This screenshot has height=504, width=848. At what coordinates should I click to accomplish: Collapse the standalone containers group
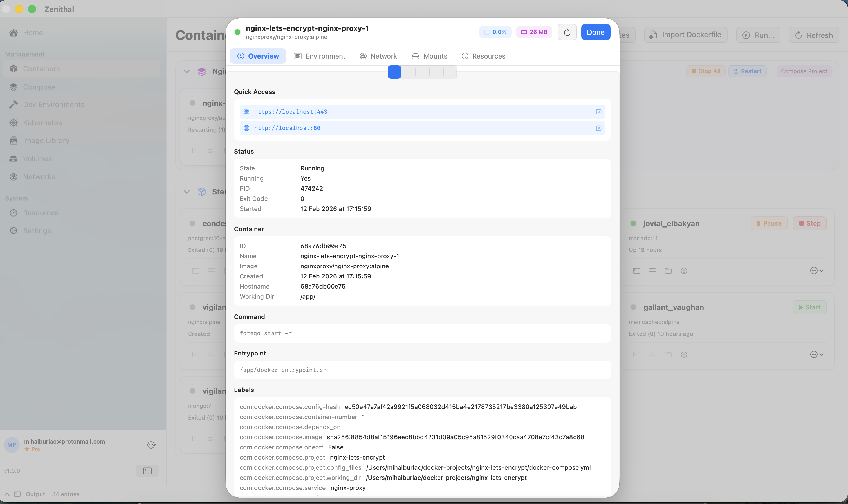click(x=187, y=192)
